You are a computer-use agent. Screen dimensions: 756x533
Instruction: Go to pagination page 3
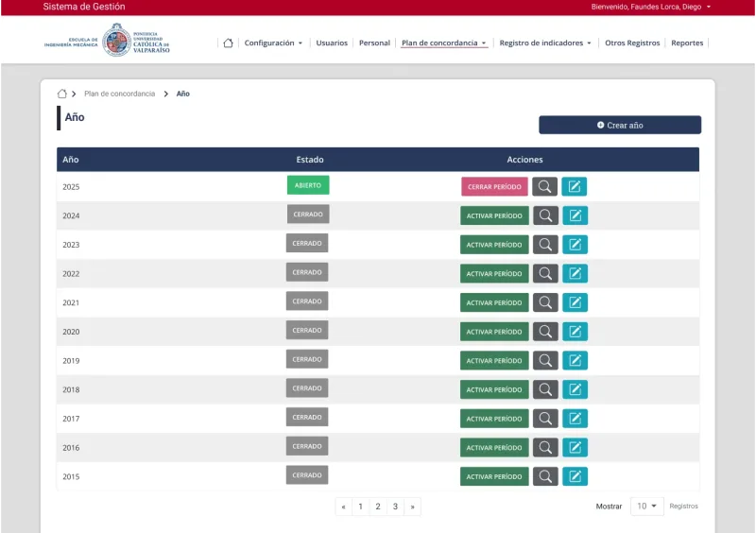click(x=395, y=507)
